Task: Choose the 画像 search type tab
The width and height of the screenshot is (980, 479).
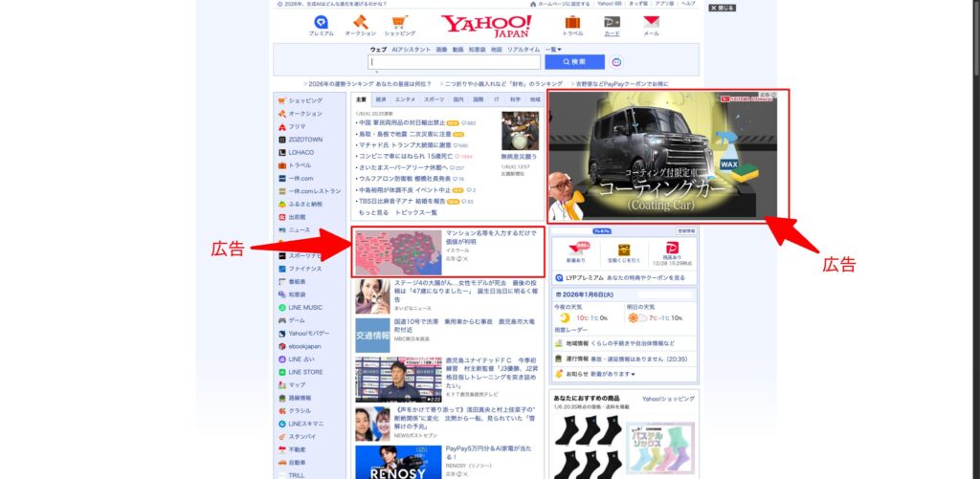Action: click(x=441, y=49)
